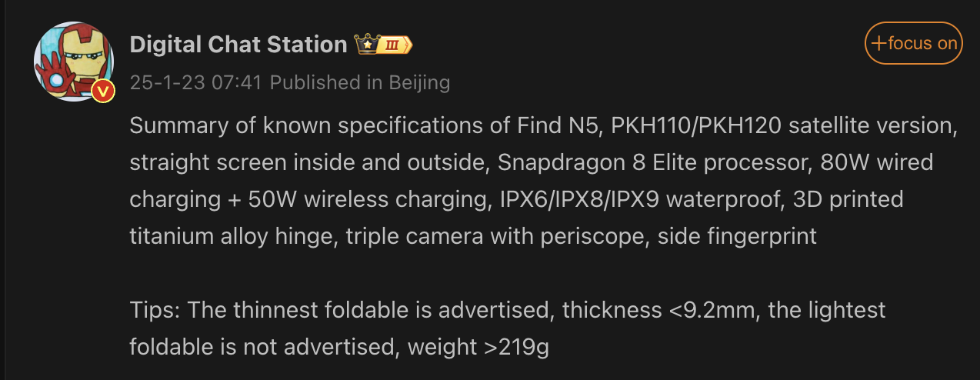Click the Published in Beijing location text
Screen dimensions: 980x380
(x=360, y=82)
